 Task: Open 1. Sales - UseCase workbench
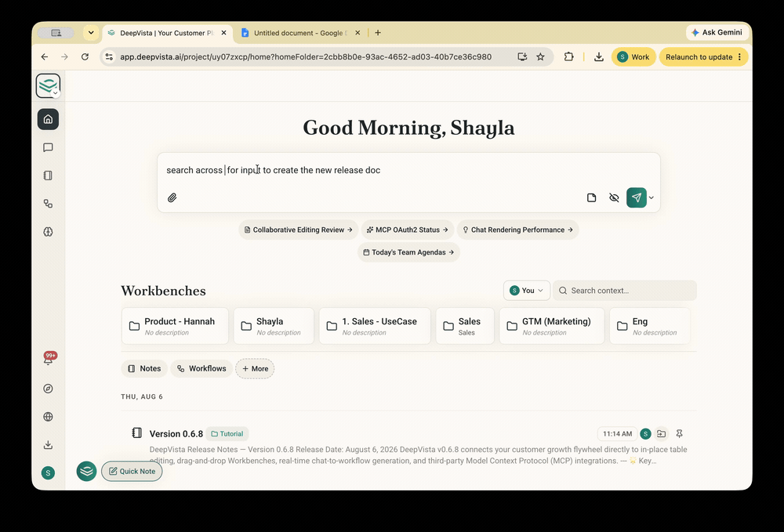pos(375,326)
